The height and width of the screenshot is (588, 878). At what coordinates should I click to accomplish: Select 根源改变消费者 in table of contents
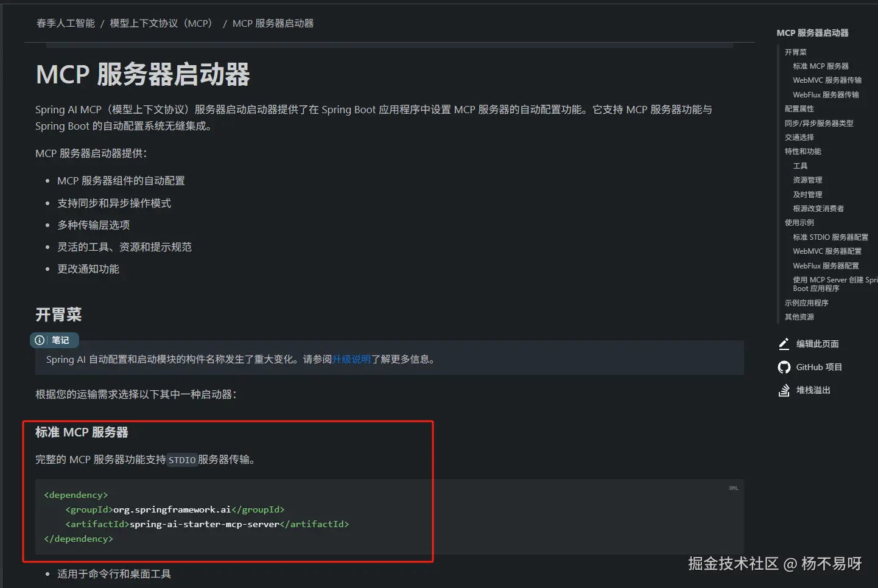[x=818, y=209]
